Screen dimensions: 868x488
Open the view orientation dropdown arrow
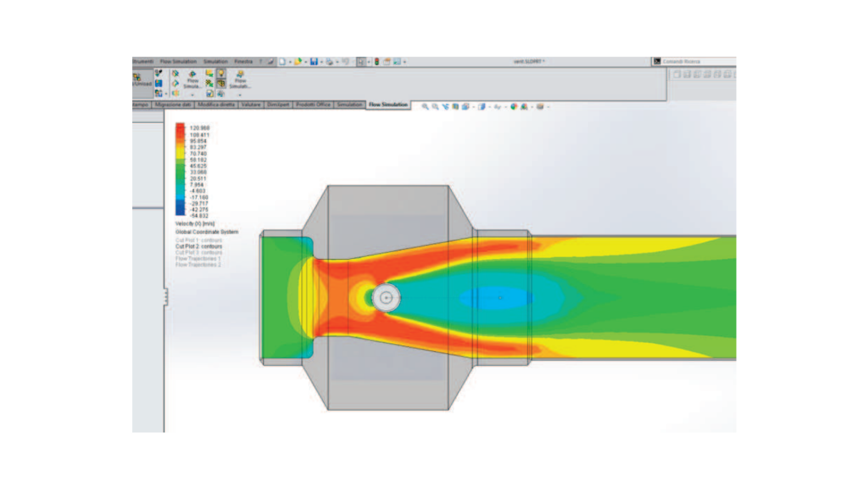473,106
